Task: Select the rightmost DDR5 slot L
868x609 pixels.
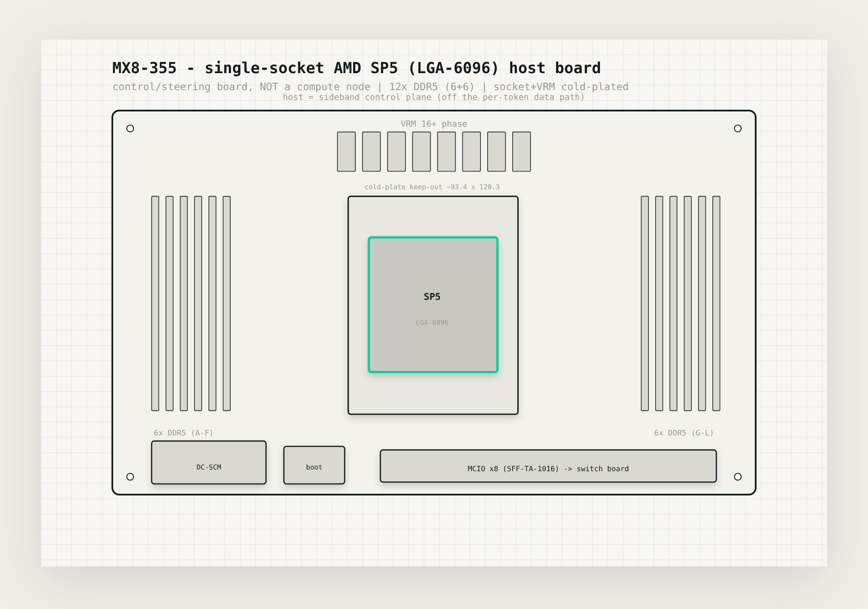Action: coord(716,303)
